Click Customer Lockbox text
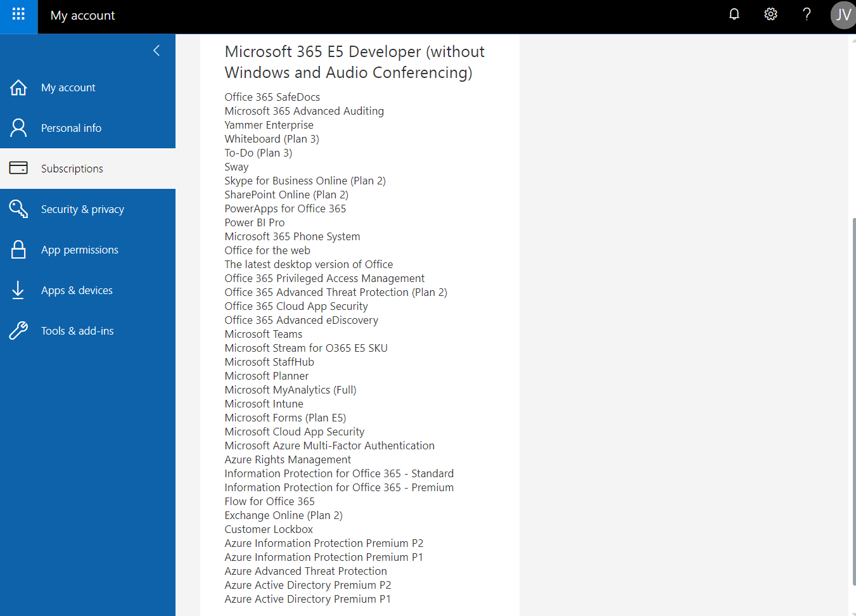Viewport: 856px width, 616px height. click(269, 529)
